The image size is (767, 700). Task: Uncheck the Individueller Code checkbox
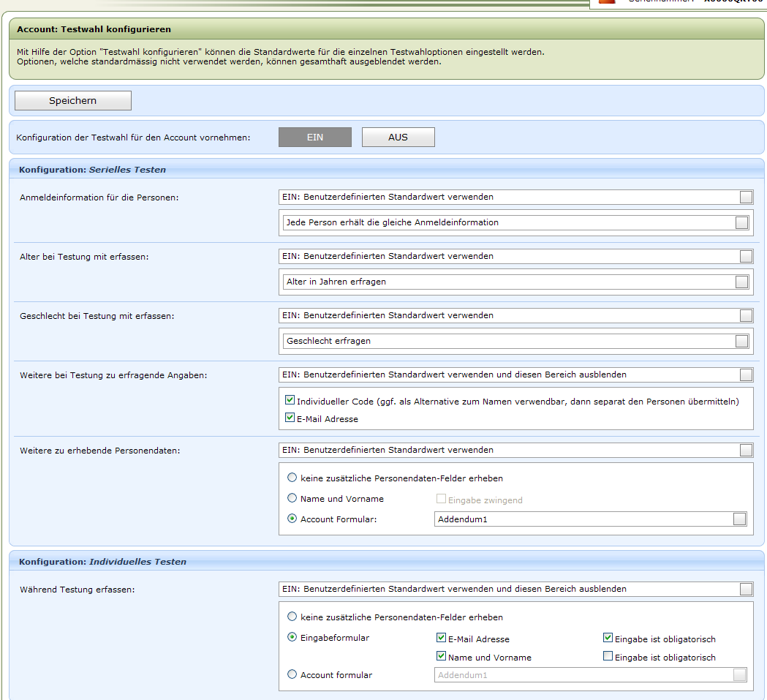tap(290, 401)
